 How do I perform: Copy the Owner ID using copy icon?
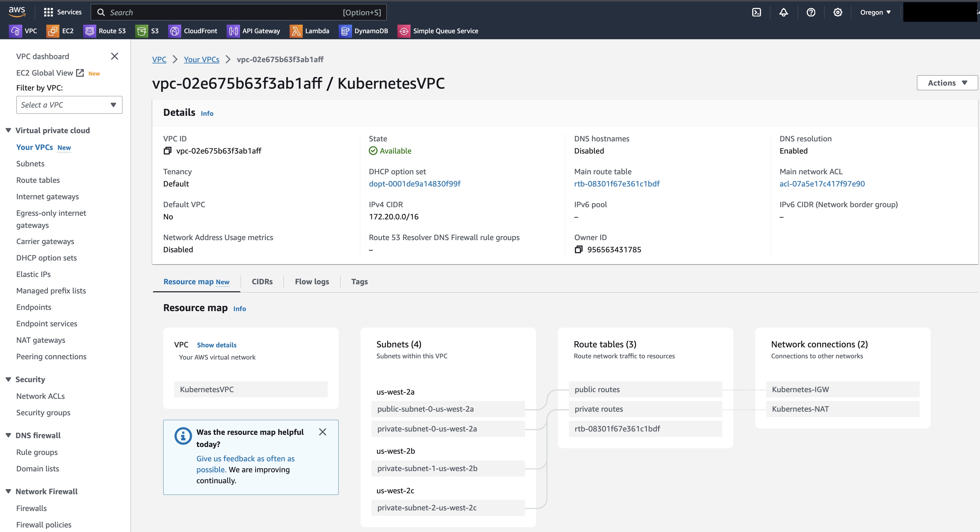click(x=578, y=249)
